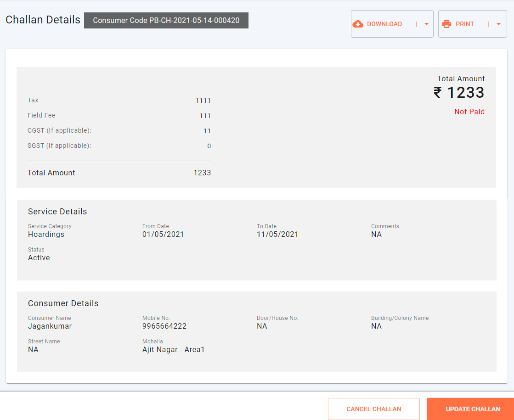Select the Hoardings service category value
Screen dimensions: 514x420
46,235
